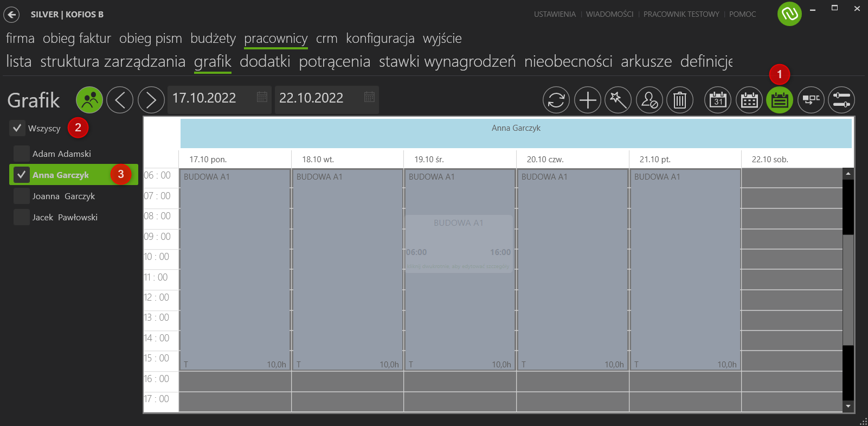Switch to the lista tab

19,61
